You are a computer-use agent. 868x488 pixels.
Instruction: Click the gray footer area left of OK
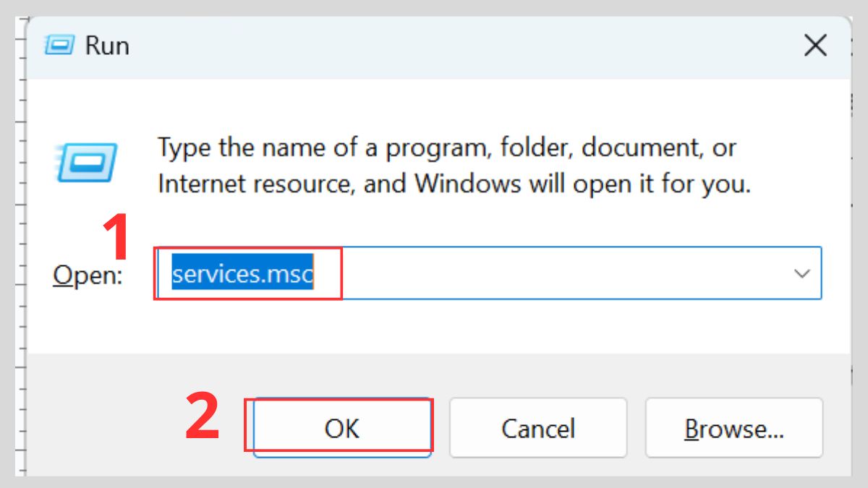tap(101, 427)
